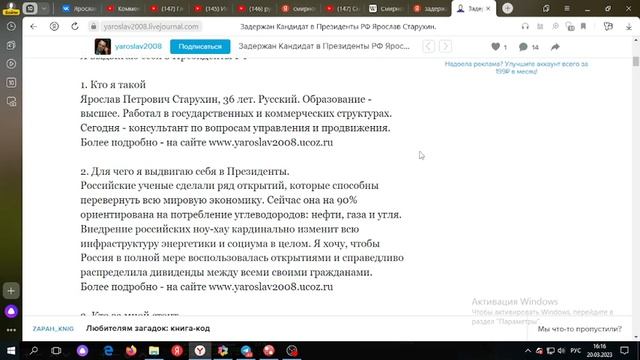Screen dimensions: 640x360
Task: Go to next post with right chevron
Action: [x=445, y=47]
